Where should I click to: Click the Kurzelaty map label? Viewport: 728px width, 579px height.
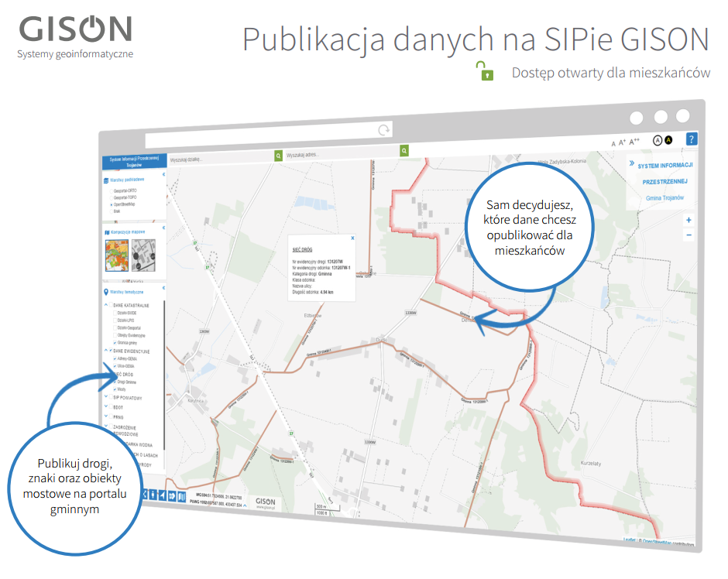591,464
